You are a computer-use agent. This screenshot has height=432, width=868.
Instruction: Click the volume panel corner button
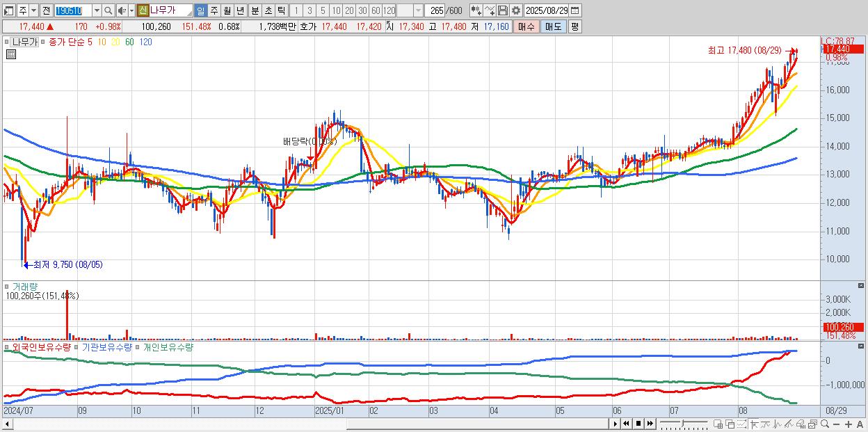pyautogui.click(x=861, y=285)
